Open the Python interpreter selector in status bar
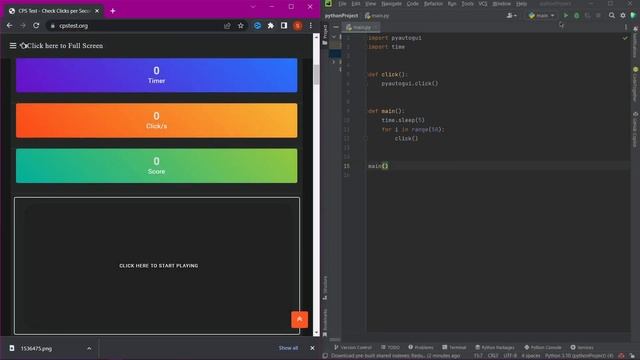 tap(579, 356)
